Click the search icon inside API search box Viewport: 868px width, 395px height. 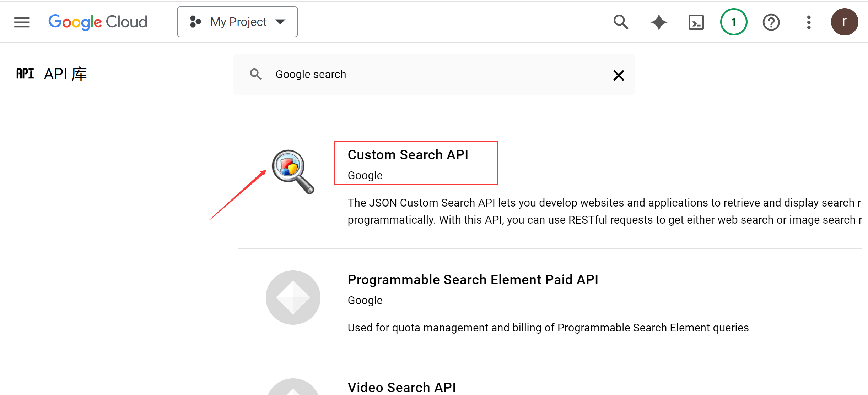[x=255, y=75]
